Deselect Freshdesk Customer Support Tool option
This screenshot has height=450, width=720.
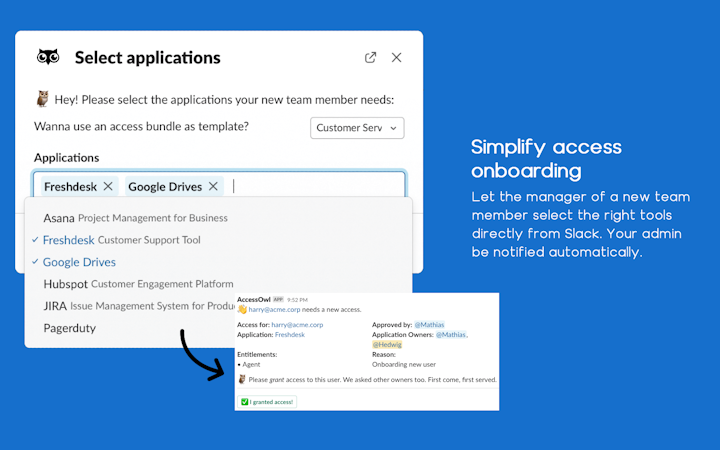point(219,240)
